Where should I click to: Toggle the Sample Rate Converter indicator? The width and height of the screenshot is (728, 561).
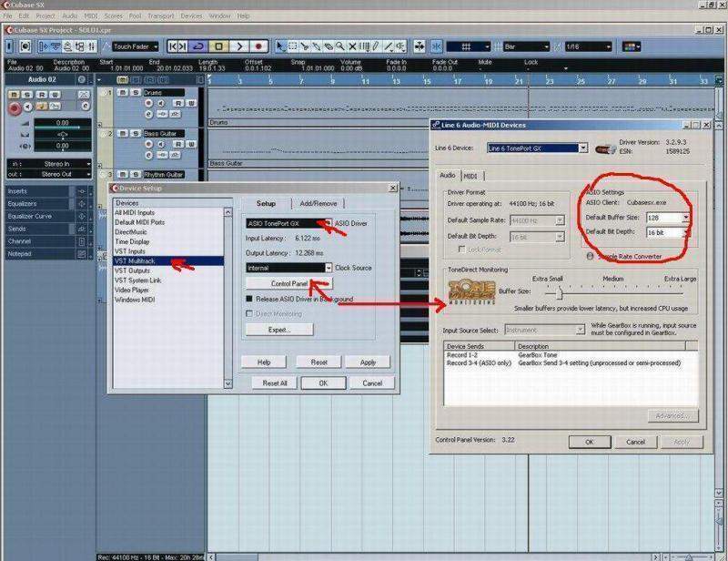point(590,256)
